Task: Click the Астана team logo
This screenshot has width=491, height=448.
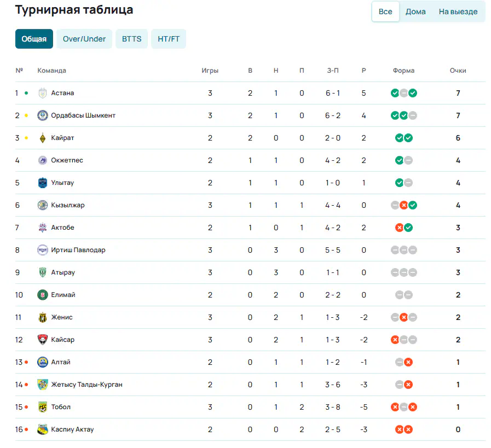Action: click(x=43, y=93)
